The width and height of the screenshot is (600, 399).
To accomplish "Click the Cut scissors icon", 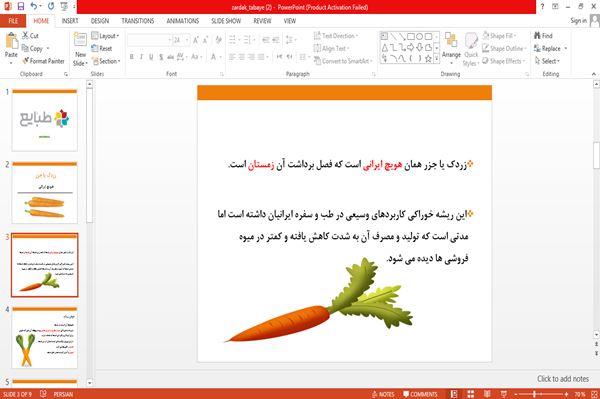I will click(25, 36).
